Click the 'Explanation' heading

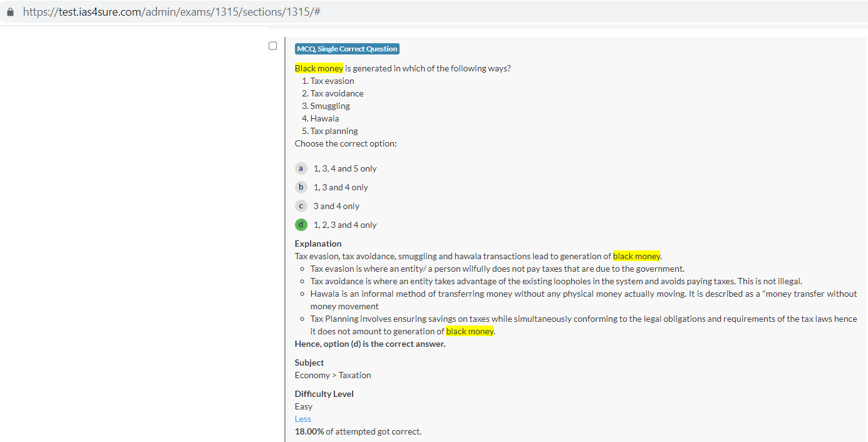318,244
